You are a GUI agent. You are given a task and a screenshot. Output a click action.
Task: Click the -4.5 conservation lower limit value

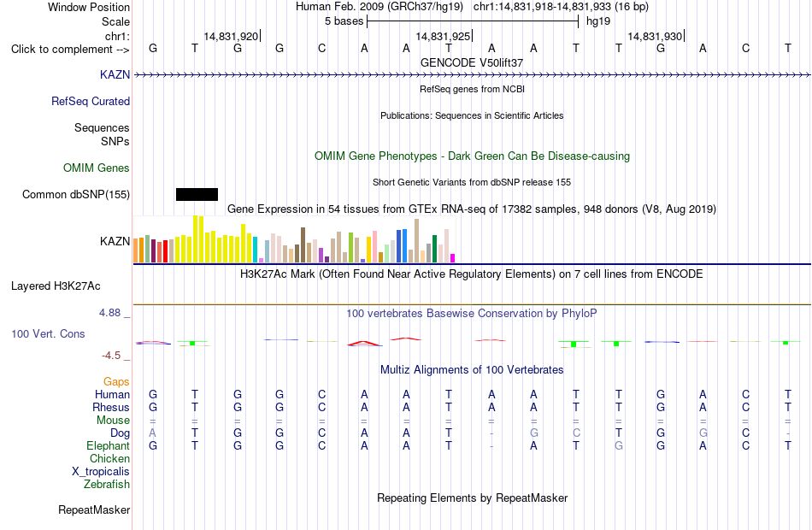(111, 356)
